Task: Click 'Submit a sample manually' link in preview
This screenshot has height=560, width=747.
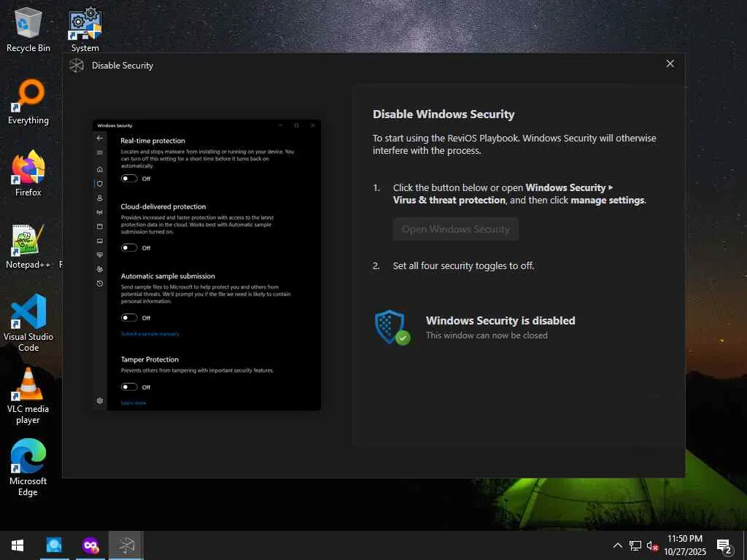Action: (x=150, y=334)
